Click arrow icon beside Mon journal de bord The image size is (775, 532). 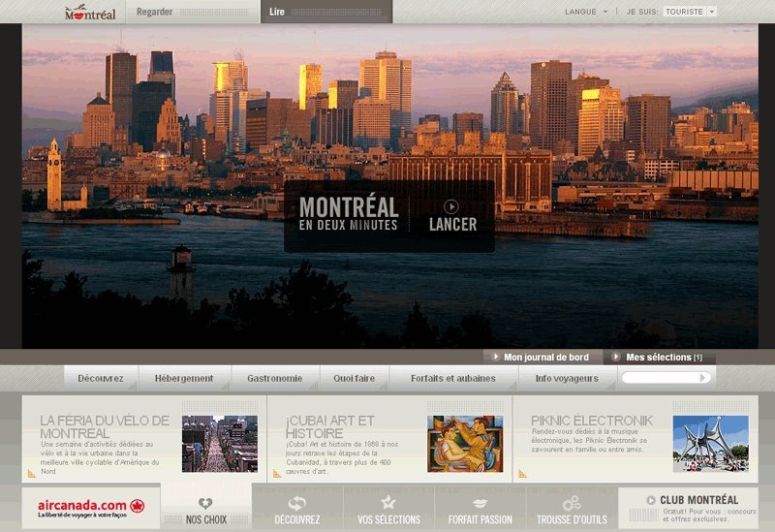click(497, 358)
